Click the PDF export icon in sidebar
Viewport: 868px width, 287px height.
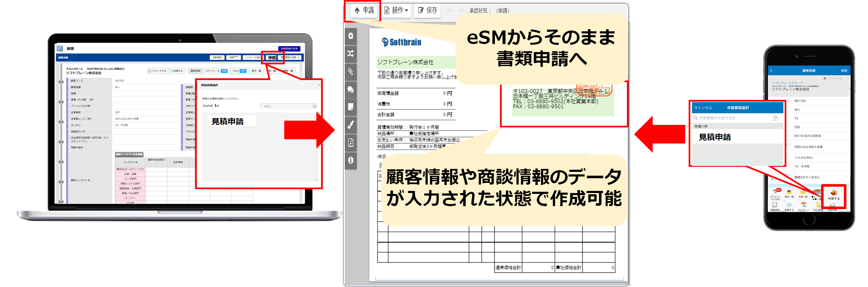[351, 143]
